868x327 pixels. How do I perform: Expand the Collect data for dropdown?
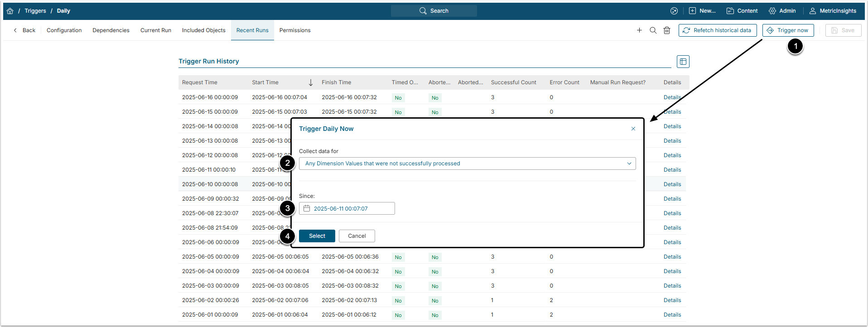pos(629,163)
